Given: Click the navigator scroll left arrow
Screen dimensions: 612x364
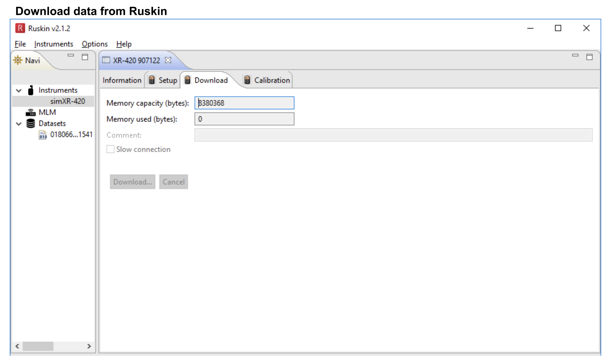Looking at the screenshot, I should [17, 346].
